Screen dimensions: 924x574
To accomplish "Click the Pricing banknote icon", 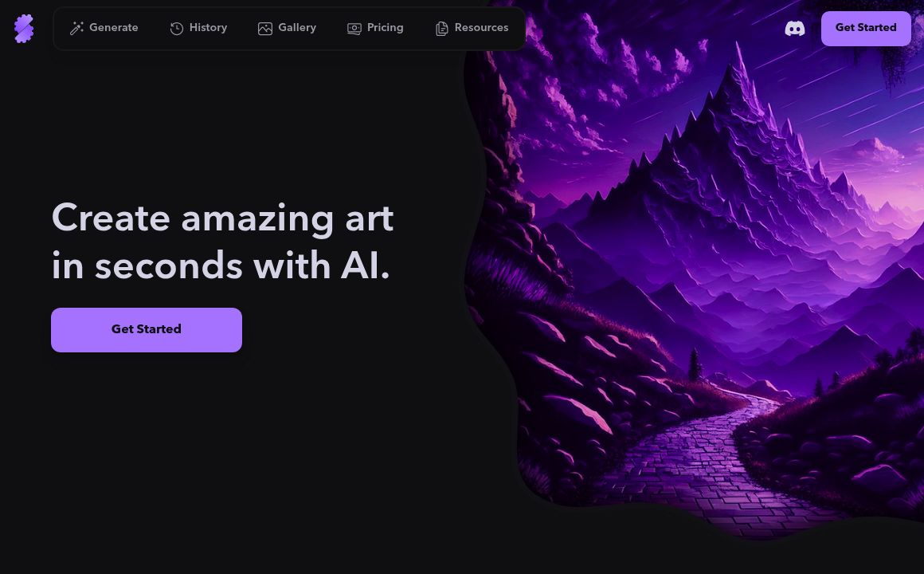I will 354,29.
